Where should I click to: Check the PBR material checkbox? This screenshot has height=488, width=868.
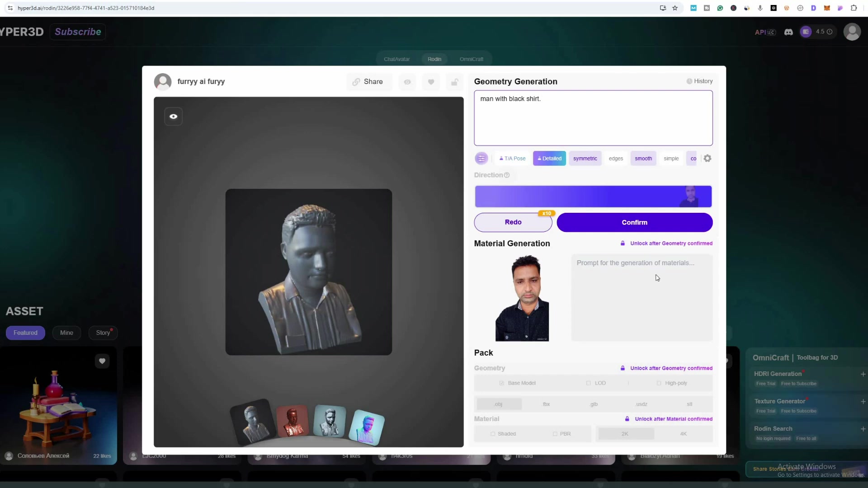click(x=555, y=433)
